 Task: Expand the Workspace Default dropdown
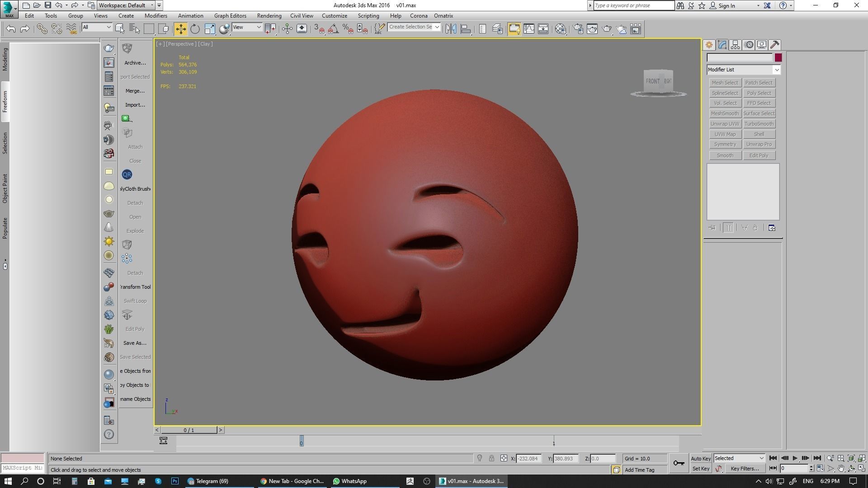click(x=127, y=5)
